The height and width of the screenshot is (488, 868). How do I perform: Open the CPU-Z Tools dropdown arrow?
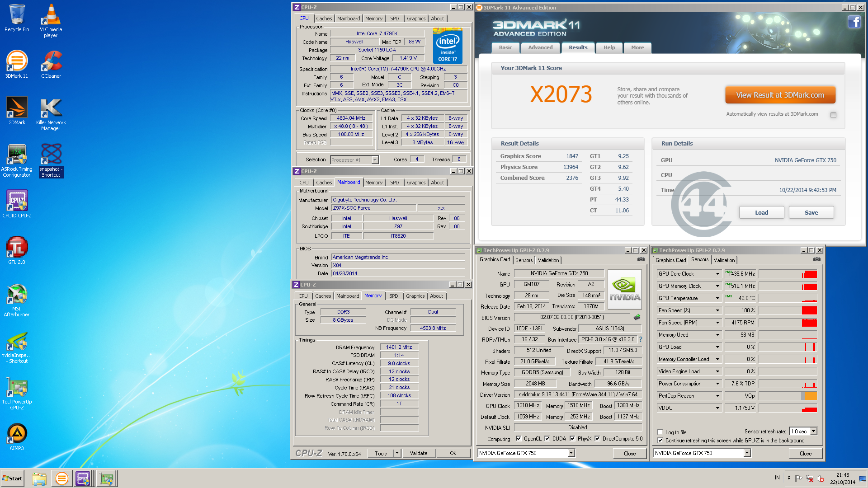point(397,453)
